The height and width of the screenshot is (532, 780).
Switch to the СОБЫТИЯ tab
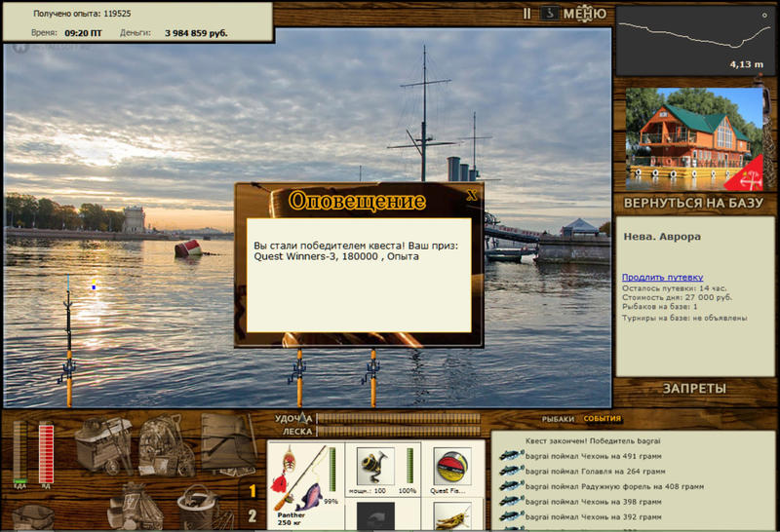[x=602, y=419]
